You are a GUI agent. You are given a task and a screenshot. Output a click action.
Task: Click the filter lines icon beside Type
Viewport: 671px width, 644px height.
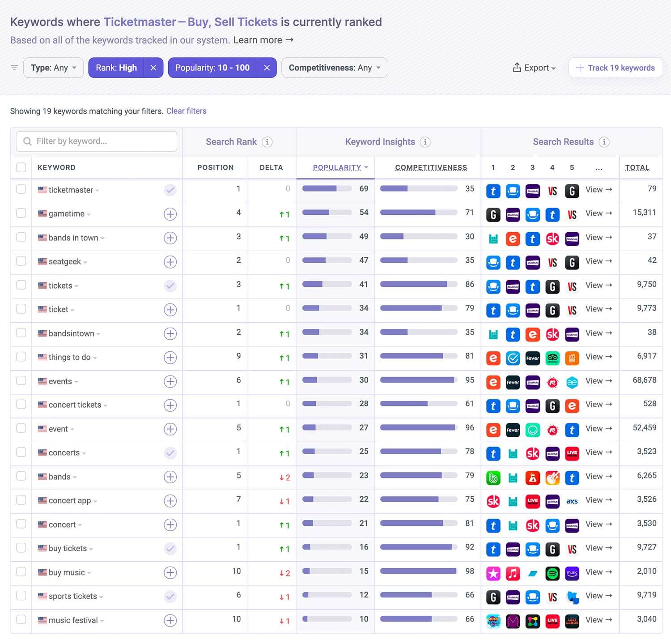point(14,68)
